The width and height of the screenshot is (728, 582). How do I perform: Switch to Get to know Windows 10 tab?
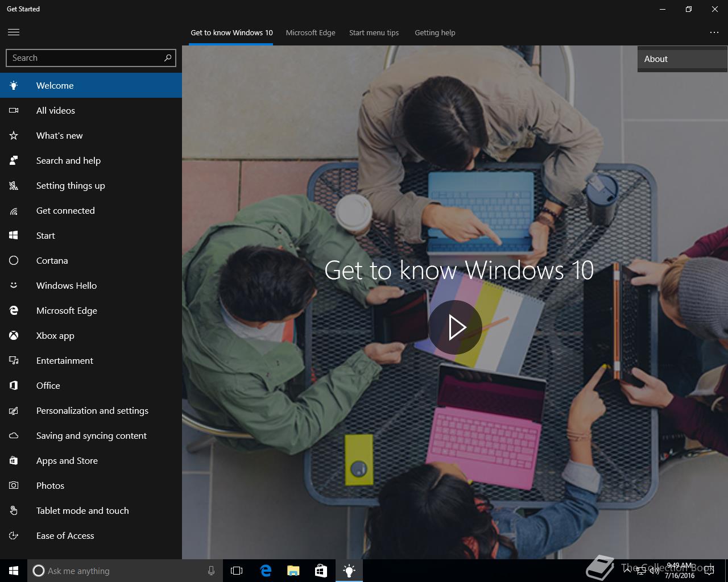(231, 32)
